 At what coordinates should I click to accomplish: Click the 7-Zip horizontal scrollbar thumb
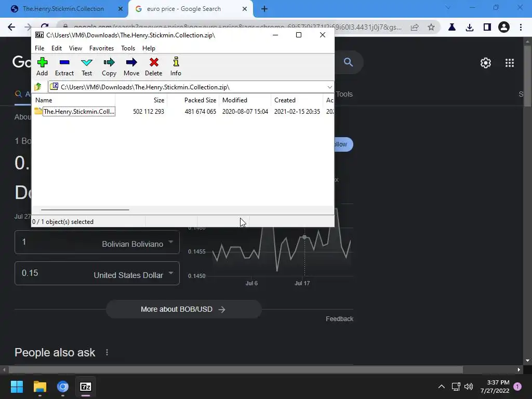[x=85, y=210]
